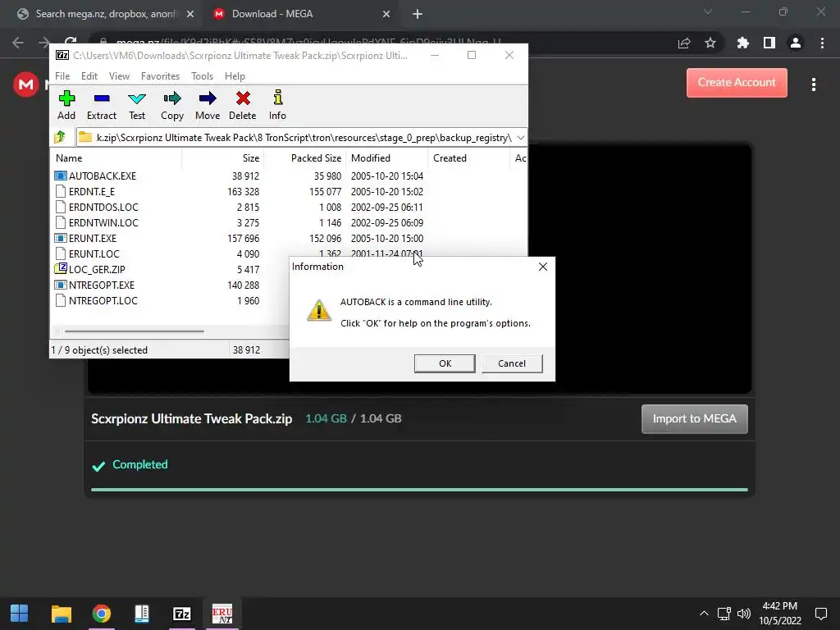Open the notification center icon
This screenshot has width=840, height=630.
coord(820,614)
